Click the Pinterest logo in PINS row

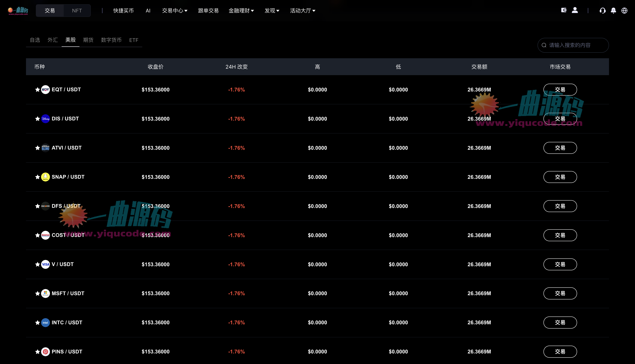point(45,352)
